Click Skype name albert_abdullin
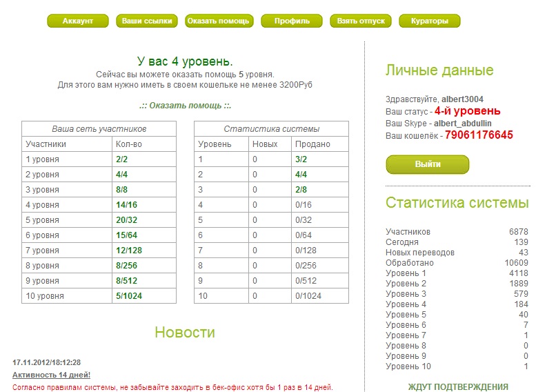The image size is (556, 392). [x=463, y=123]
